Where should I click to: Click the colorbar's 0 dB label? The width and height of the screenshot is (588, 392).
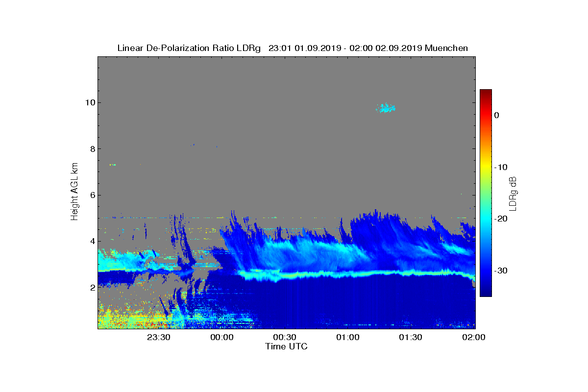(496, 115)
